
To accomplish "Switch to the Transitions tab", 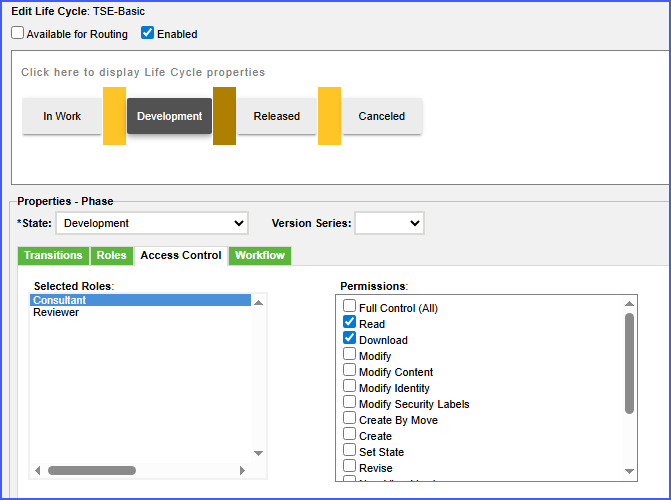I will click(x=53, y=256).
